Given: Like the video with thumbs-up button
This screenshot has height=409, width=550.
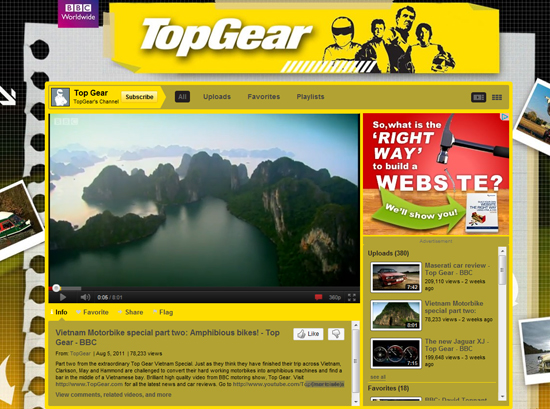Looking at the screenshot, I should [x=308, y=334].
